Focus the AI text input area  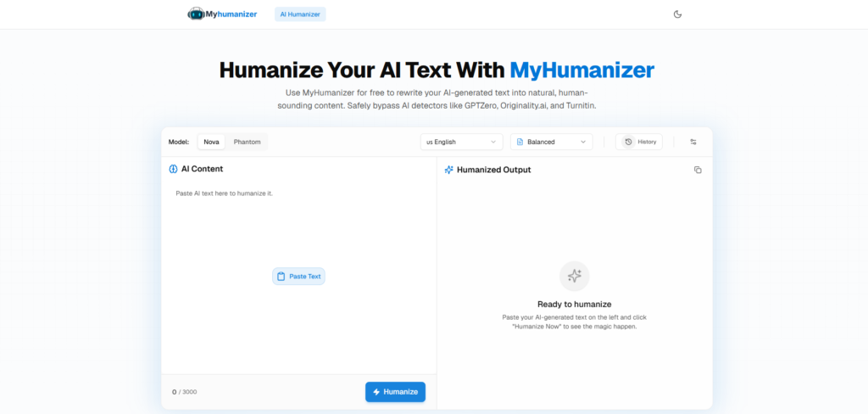click(298, 278)
